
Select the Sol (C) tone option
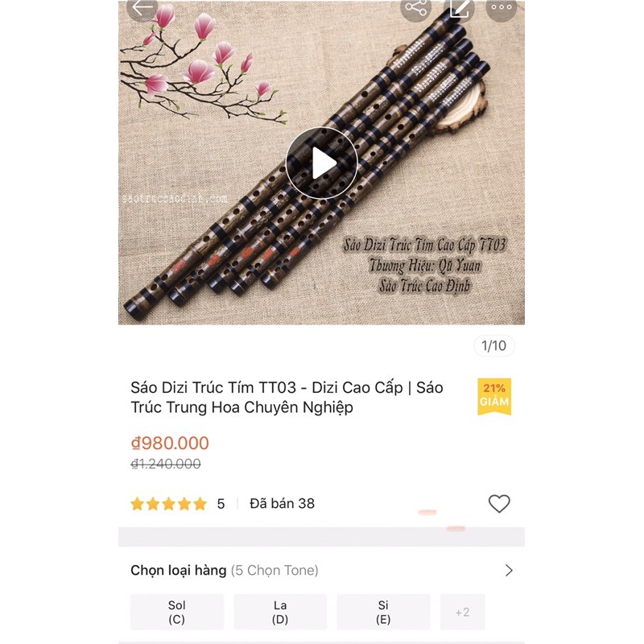click(x=177, y=612)
